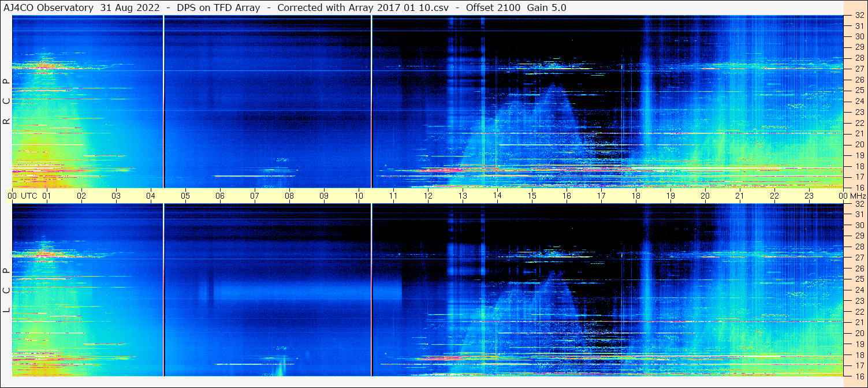Click the 22 hour label on UTC axis
The image size is (868, 388).
(774, 196)
